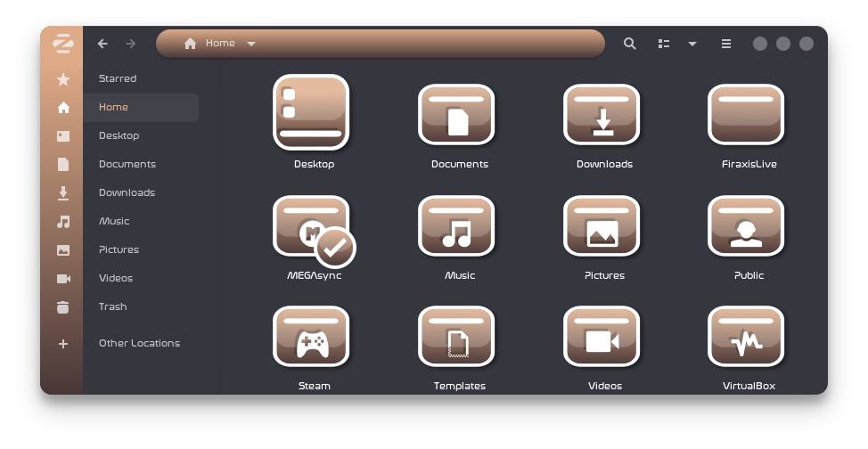Click the video camera icon in the sidebar strip
Image resolution: width=868 pixels, height=449 pixels.
[63, 279]
